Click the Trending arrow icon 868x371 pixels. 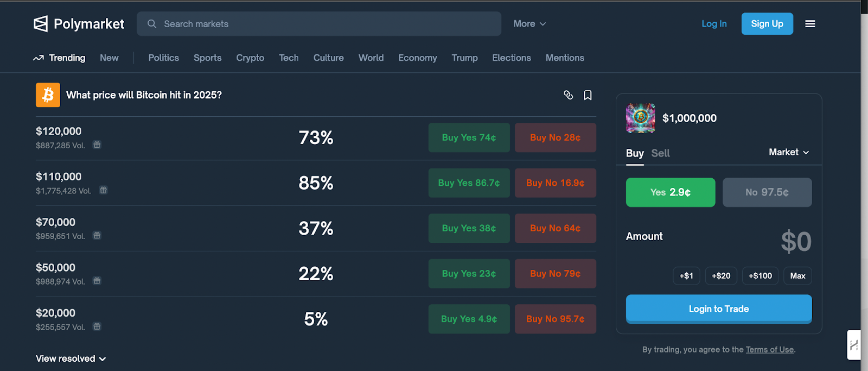[x=38, y=58]
